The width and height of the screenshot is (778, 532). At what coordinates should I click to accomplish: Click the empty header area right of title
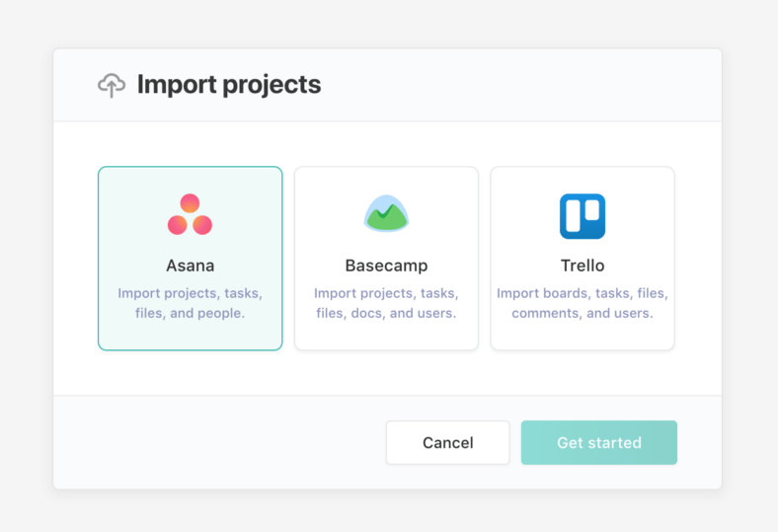point(521,85)
